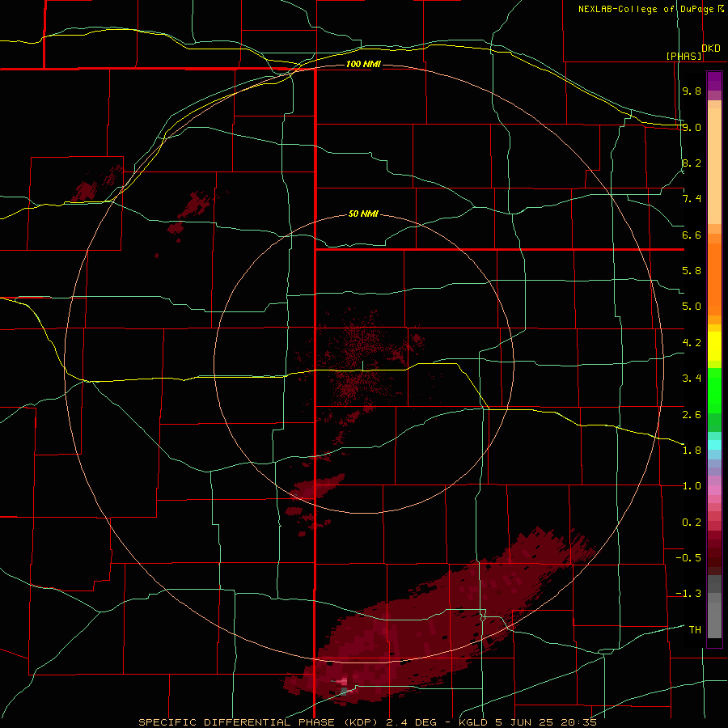Click the radar site marker at map center
Screen dimensions: 728x728
click(362, 366)
